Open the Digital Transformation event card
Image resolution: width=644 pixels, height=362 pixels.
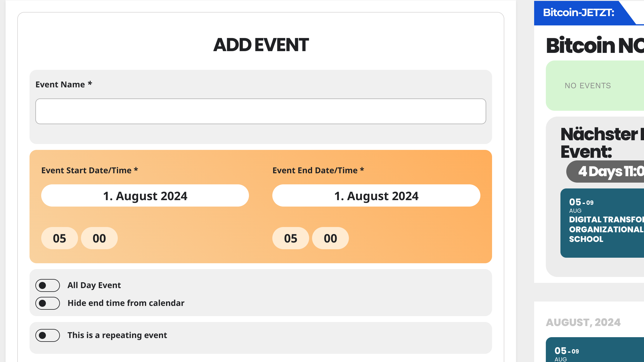point(602,223)
